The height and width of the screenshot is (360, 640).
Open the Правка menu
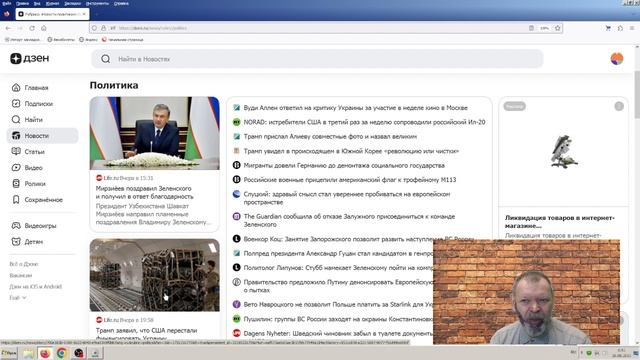coord(22,3)
